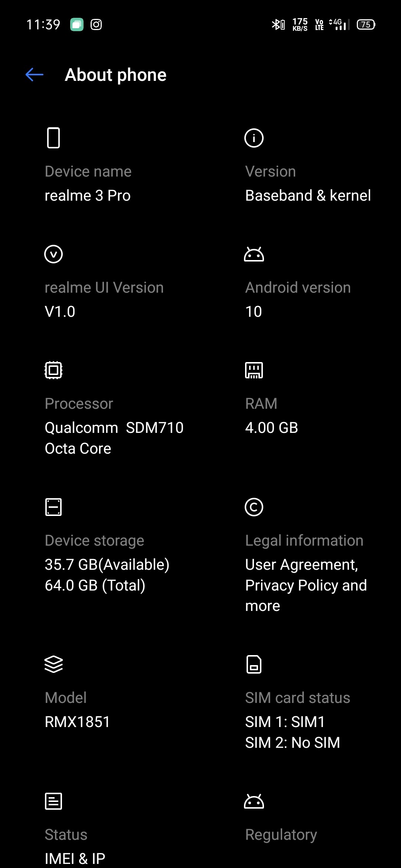Tap the Device name phone icon
The image size is (401, 868).
(x=53, y=138)
